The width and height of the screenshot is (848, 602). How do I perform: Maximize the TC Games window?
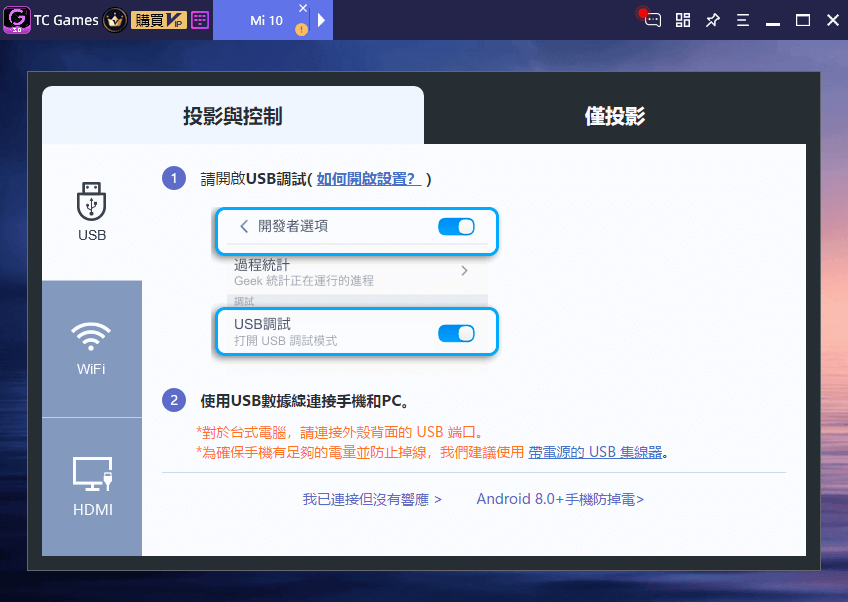[803, 21]
